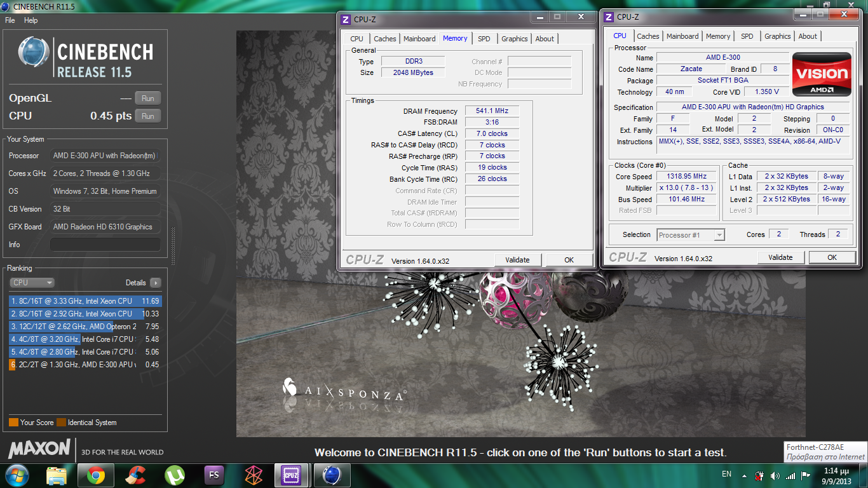Switch to Cinebench taskbar button

pos(331,475)
